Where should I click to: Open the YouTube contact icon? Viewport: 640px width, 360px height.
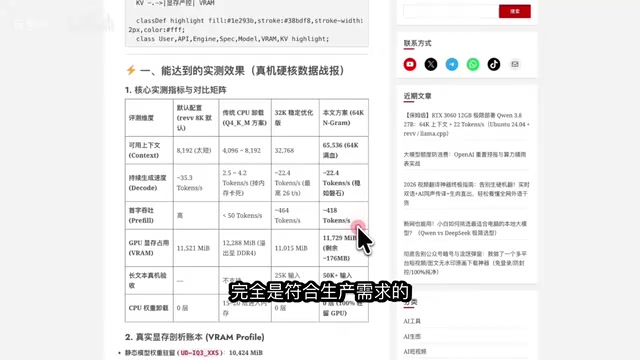pos(410,64)
